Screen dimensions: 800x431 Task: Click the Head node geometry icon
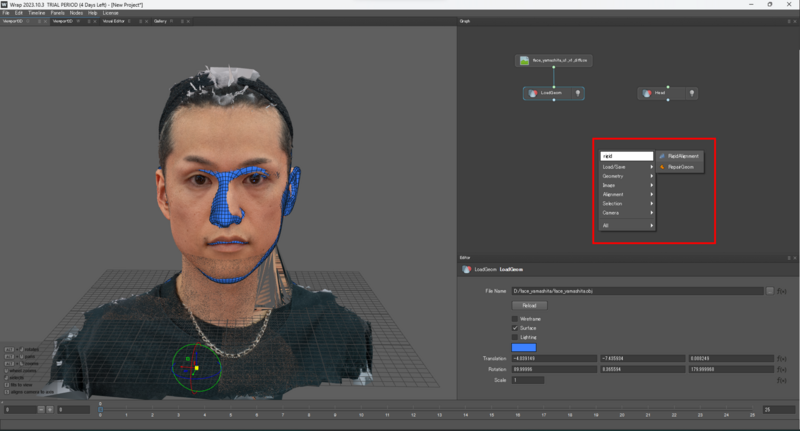[x=647, y=93]
